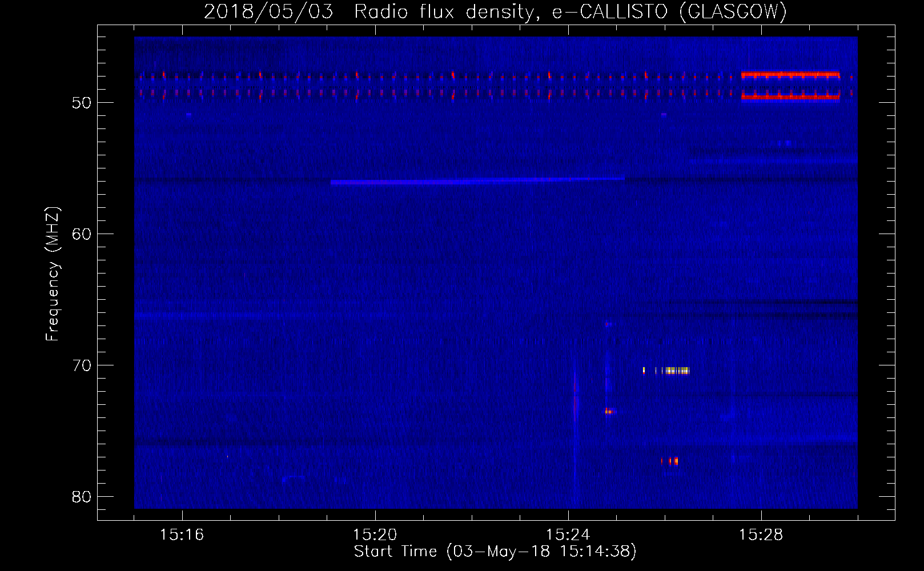
Task: Click the 'Frequency (MHZ)' axis label
Action: pyautogui.click(x=53, y=274)
